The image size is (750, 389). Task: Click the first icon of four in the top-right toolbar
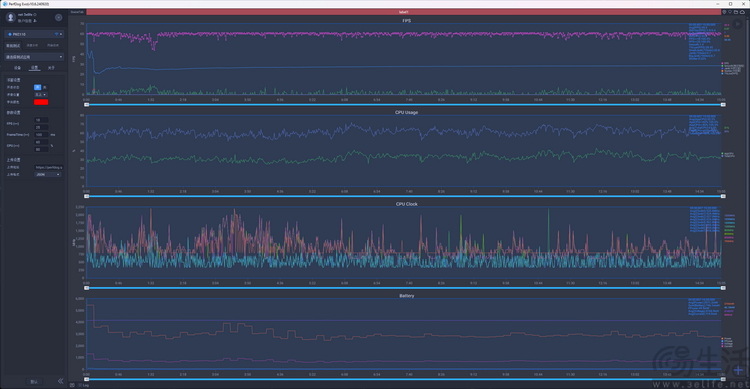pos(724,12)
